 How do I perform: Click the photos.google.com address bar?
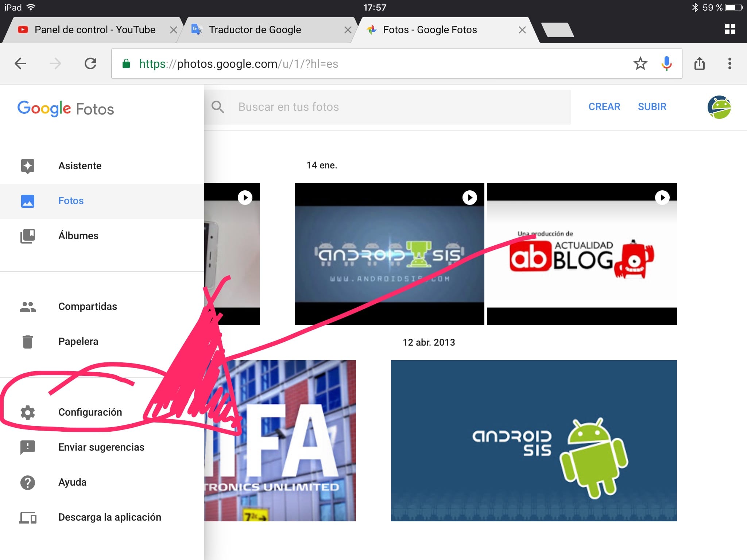pyautogui.click(x=396, y=63)
